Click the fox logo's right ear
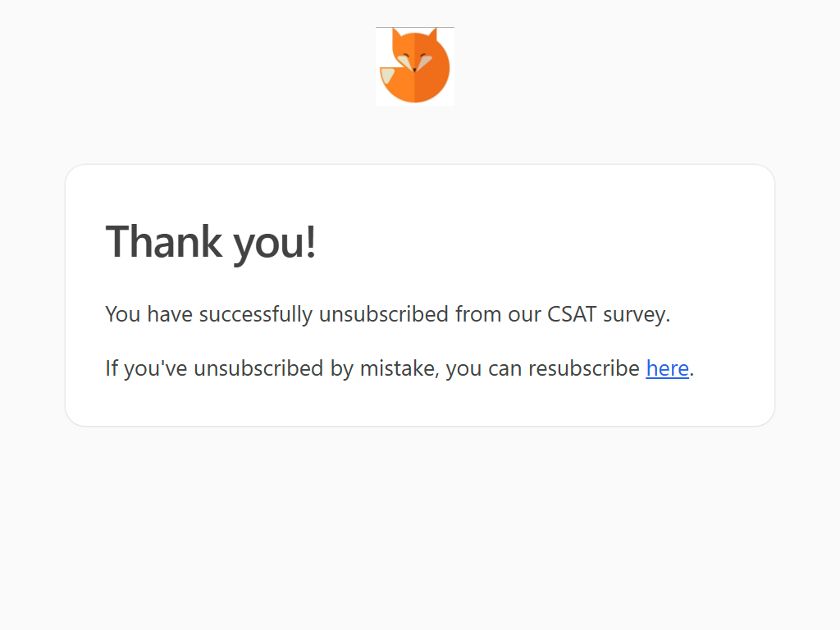 point(432,36)
